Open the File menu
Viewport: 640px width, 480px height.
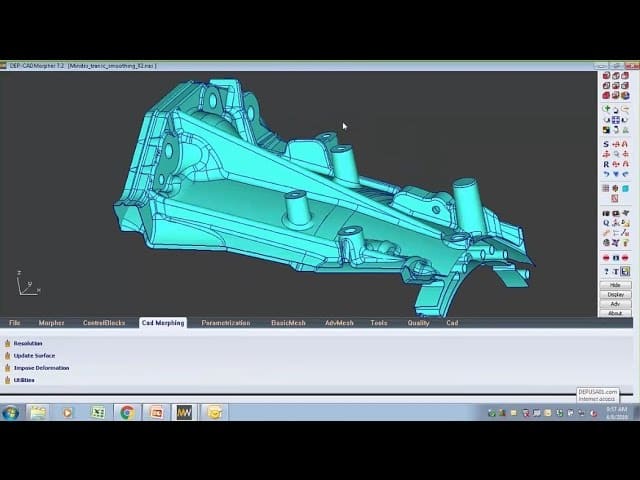tap(15, 323)
